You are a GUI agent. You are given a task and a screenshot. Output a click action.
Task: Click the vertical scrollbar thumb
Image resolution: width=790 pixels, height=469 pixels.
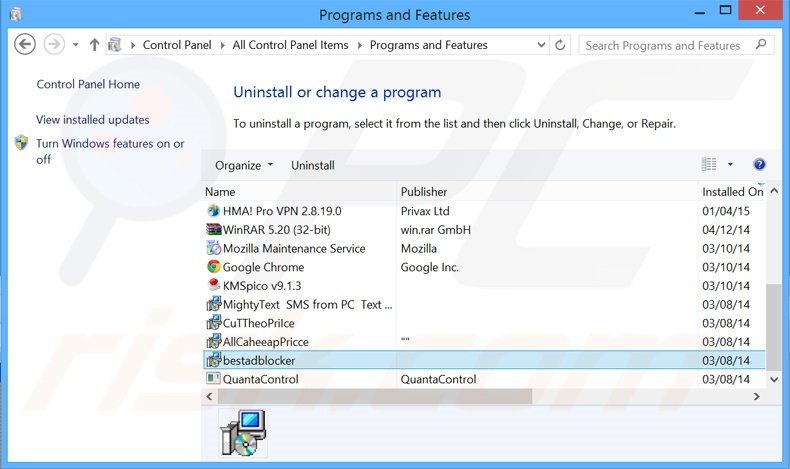(774, 327)
